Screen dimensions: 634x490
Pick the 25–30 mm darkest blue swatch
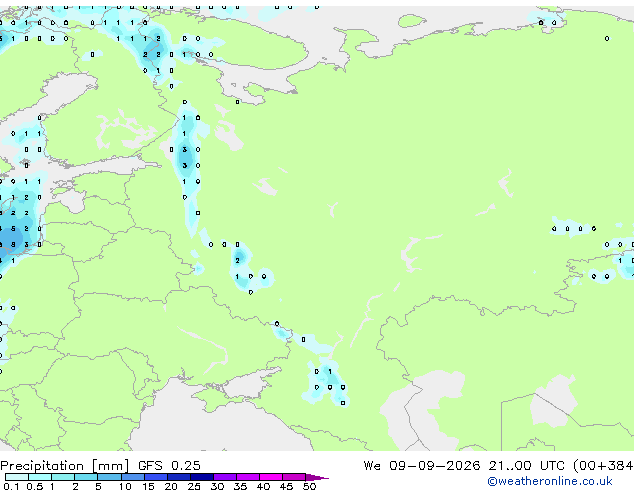202,477
